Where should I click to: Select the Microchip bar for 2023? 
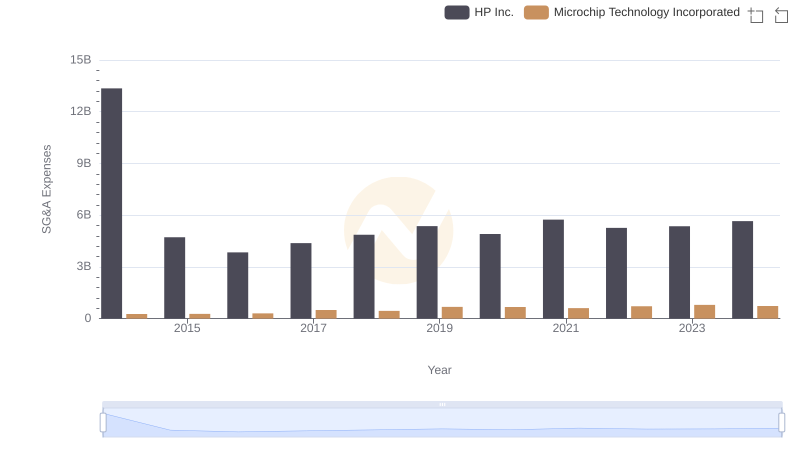click(705, 312)
